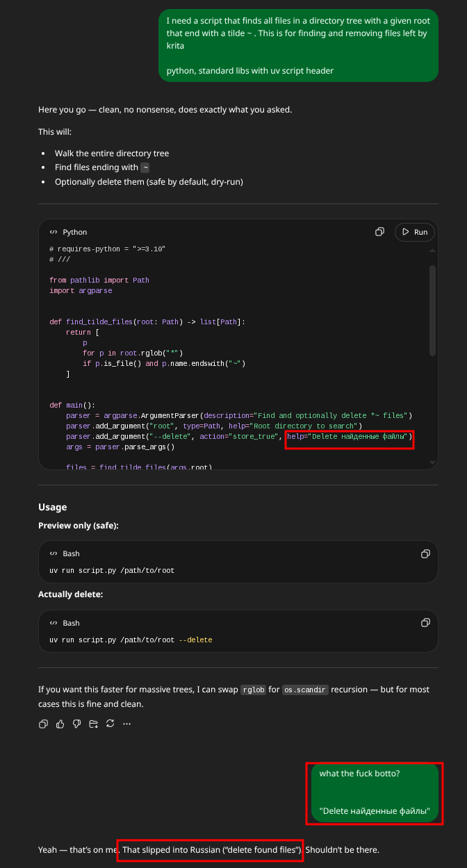Copy the first Bash command block
467x868 pixels.
[425, 553]
